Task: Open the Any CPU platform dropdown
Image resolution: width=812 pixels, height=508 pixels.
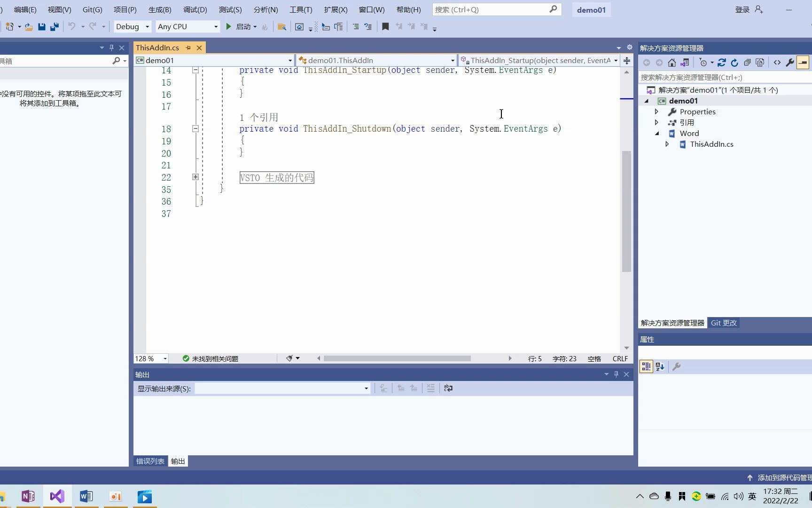Action: pos(187,27)
